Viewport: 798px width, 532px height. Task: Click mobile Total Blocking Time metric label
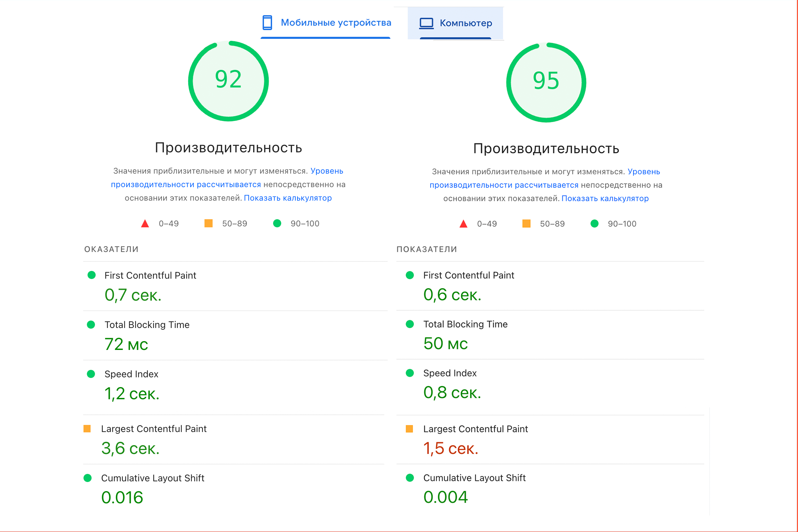coord(147,325)
